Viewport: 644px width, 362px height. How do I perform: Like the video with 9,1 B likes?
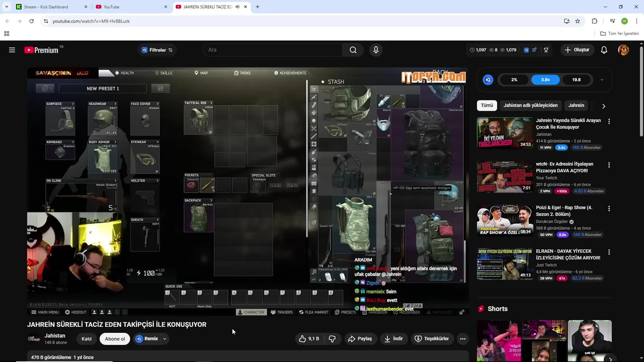(309, 339)
